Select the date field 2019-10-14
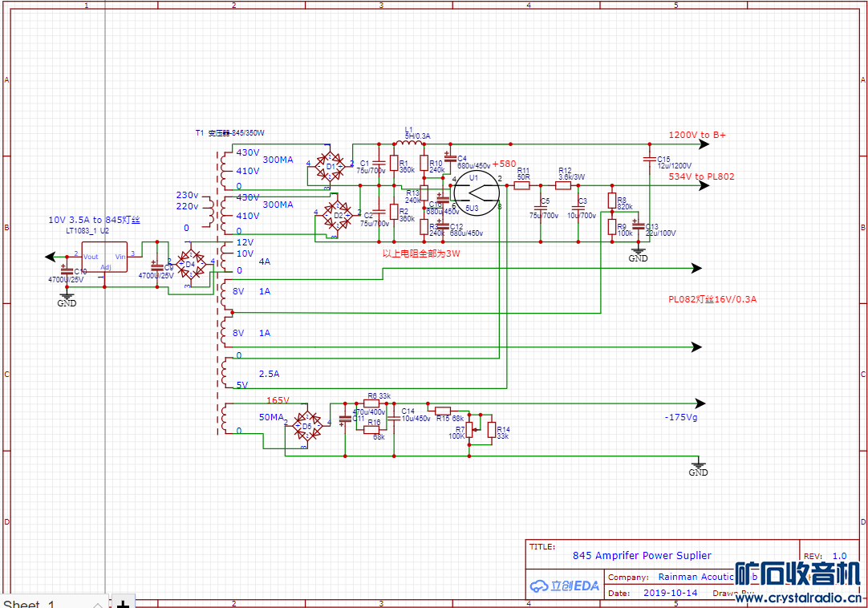 coord(670,594)
